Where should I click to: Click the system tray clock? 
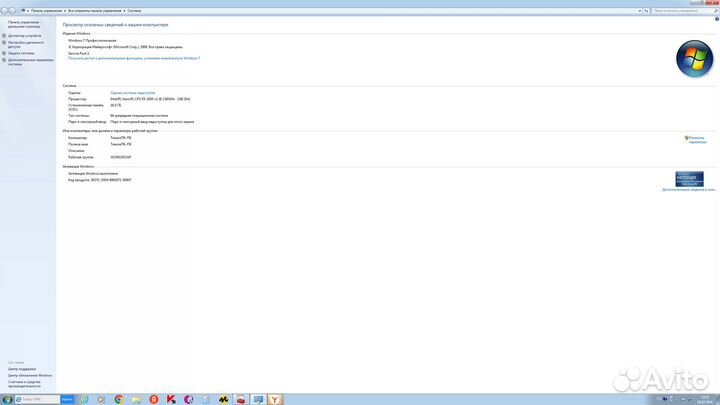(x=704, y=399)
